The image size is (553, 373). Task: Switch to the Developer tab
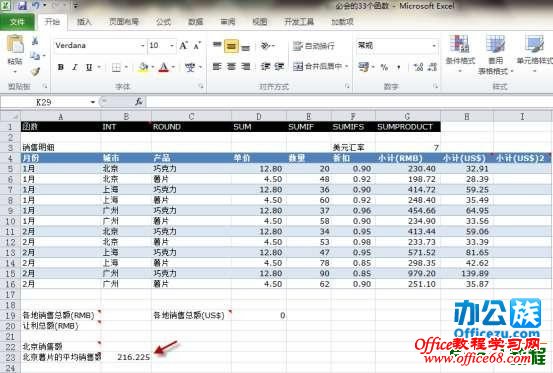pos(299,22)
